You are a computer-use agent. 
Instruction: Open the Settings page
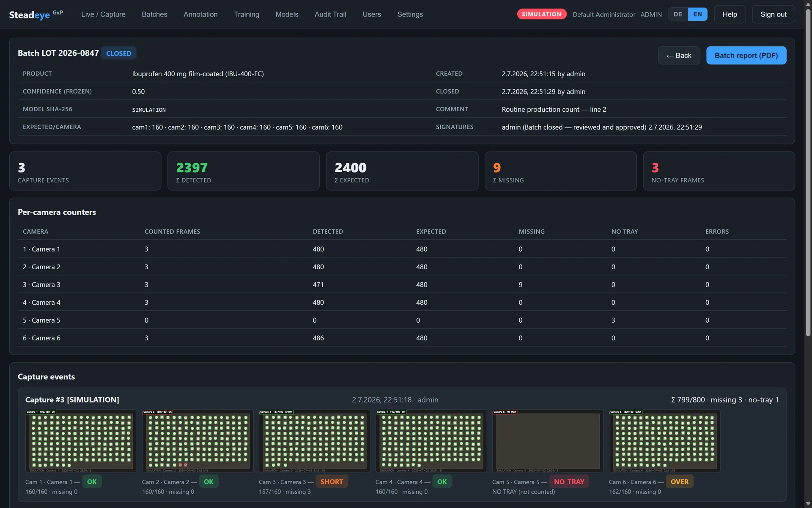(x=410, y=14)
